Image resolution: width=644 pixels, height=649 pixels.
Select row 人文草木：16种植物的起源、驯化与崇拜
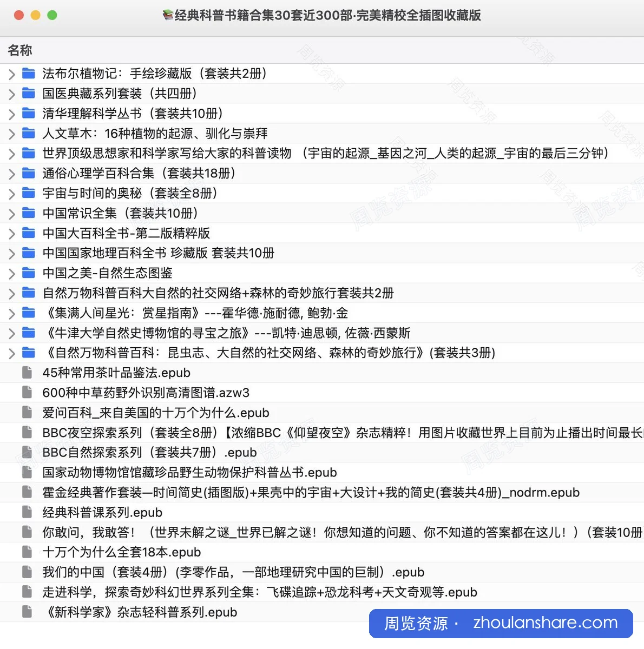pos(322,133)
